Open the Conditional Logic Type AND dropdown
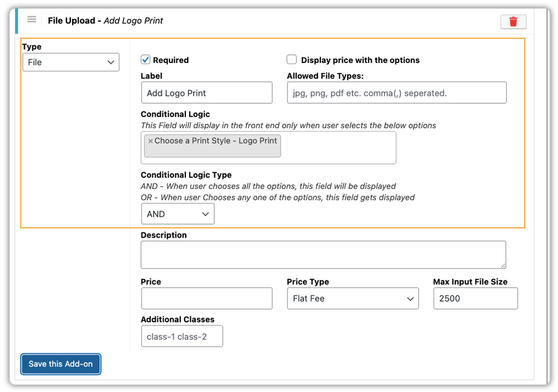This screenshot has height=392, width=558. pos(177,214)
